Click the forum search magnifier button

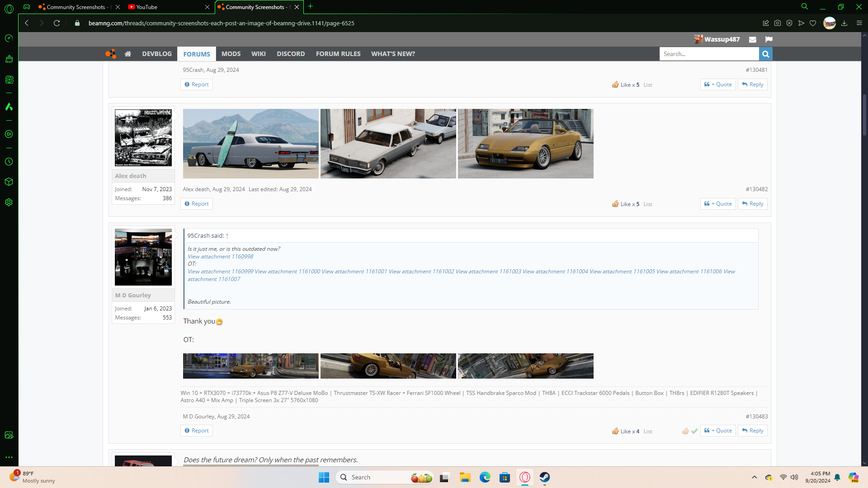[x=765, y=54]
